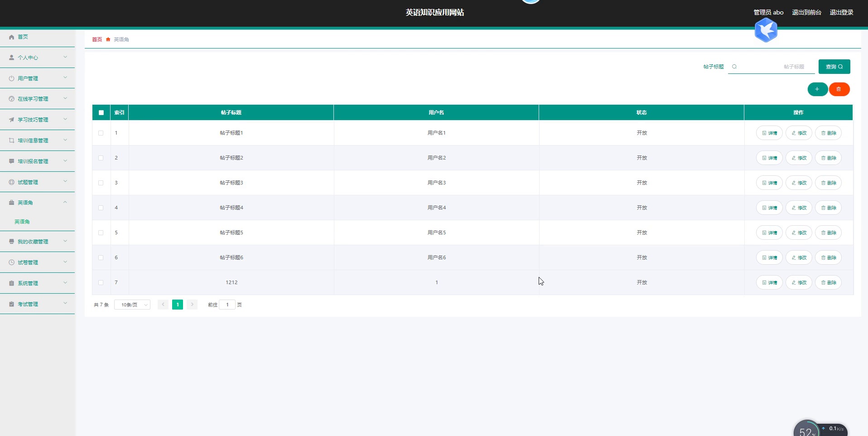Image resolution: width=868 pixels, height=436 pixels.
Task: Expand 培训信息管理 chevron
Action: tap(65, 140)
